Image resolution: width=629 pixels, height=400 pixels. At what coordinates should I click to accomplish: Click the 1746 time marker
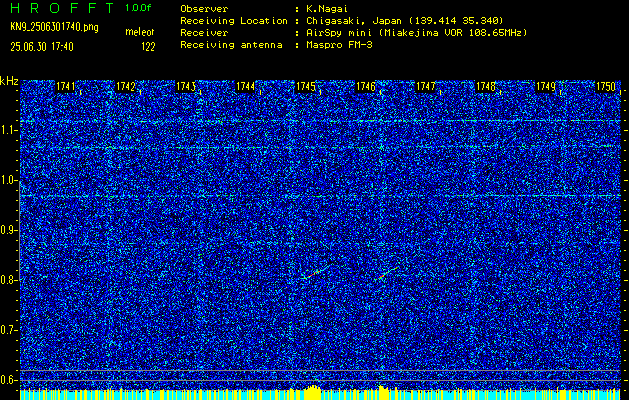coord(366,86)
